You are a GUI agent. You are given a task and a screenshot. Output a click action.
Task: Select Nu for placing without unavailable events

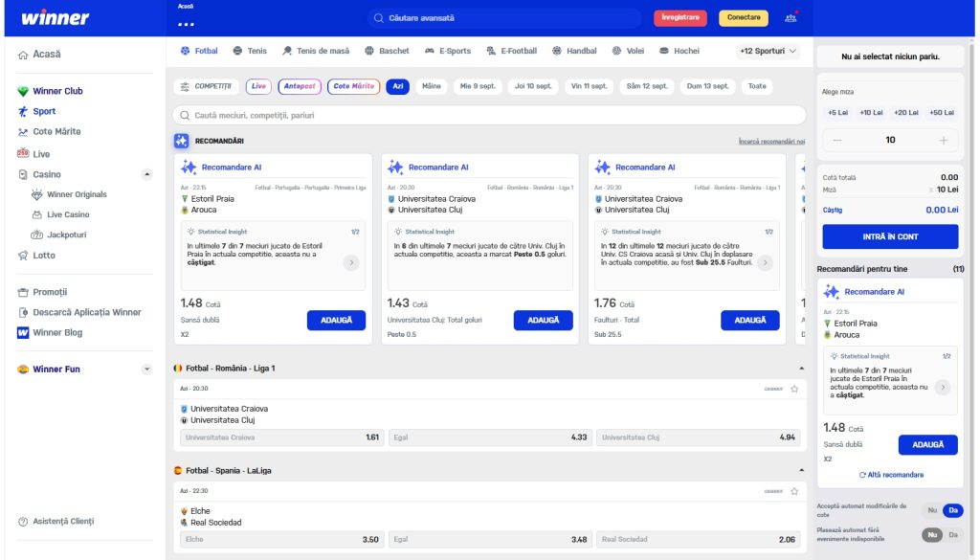932,535
